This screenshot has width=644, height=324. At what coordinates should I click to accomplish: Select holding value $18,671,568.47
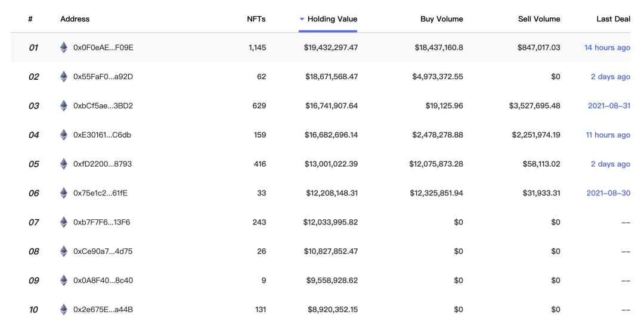tap(332, 77)
